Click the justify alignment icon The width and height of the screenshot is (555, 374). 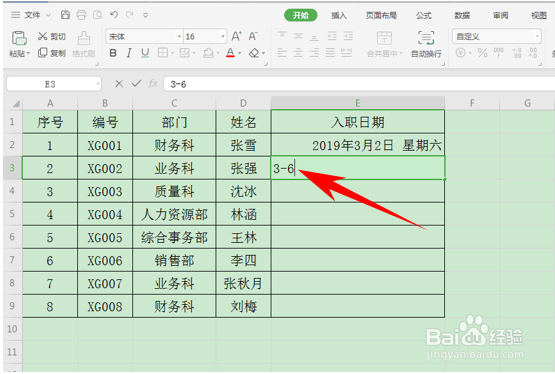[x=330, y=53]
